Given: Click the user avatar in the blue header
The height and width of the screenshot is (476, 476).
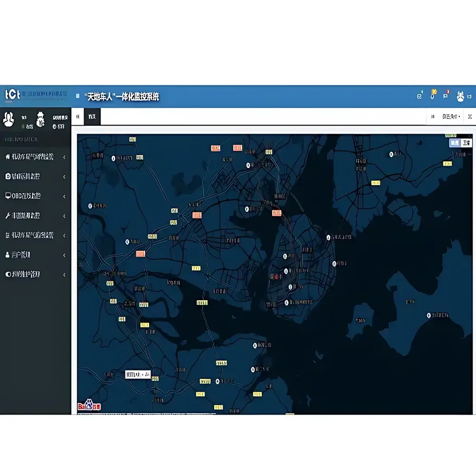Looking at the screenshot, I should coord(460,96).
